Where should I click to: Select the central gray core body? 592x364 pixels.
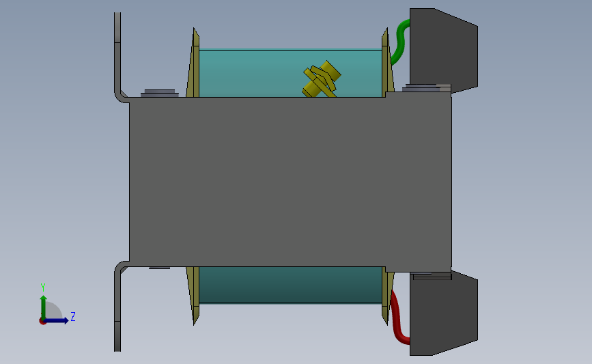pos(290,182)
